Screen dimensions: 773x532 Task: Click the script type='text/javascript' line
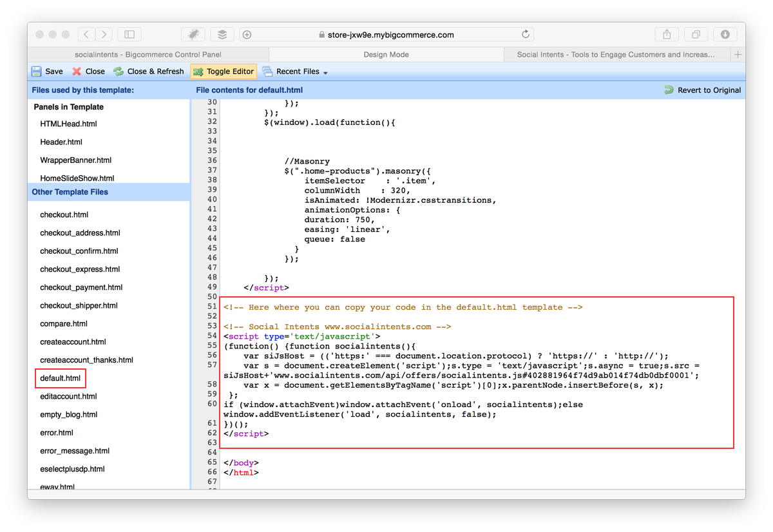point(302,336)
